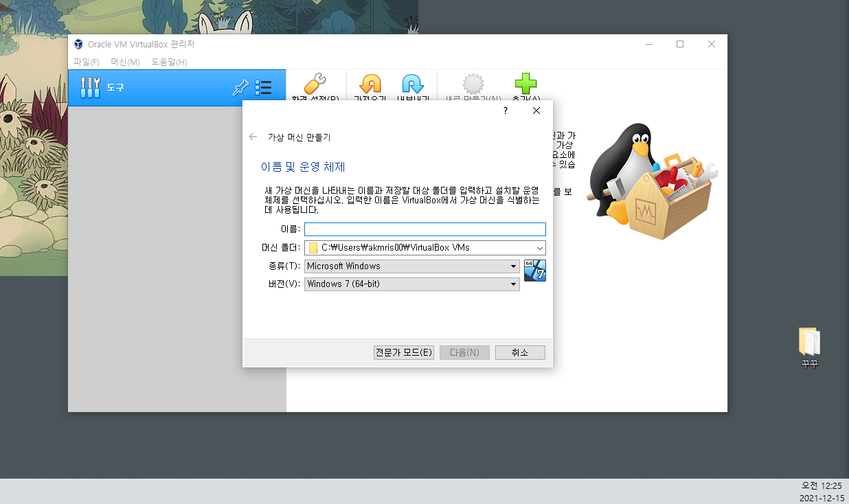The height and width of the screenshot is (504, 849).
Task: Open the 버전(V) Windows 7 (64-bit) dropdown
Action: coord(412,284)
